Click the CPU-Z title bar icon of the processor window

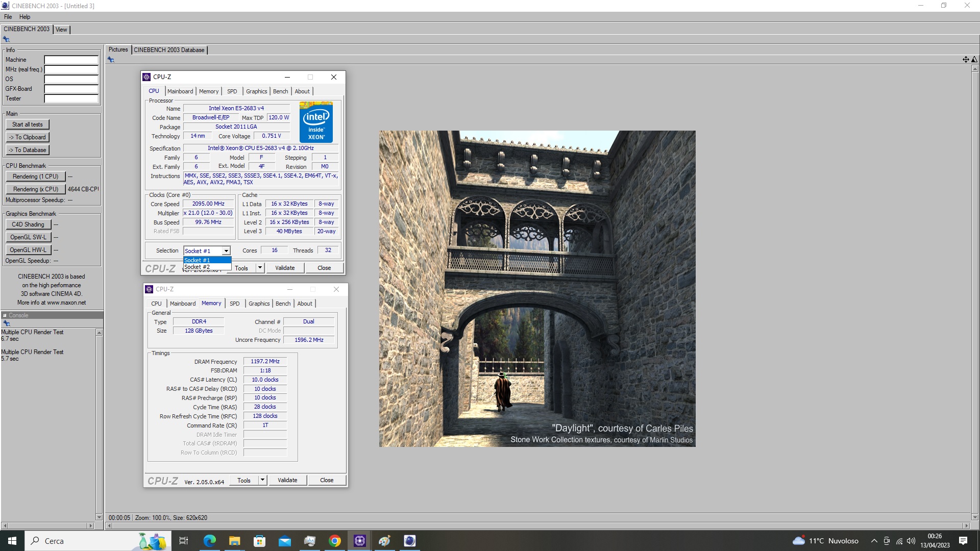[146, 77]
